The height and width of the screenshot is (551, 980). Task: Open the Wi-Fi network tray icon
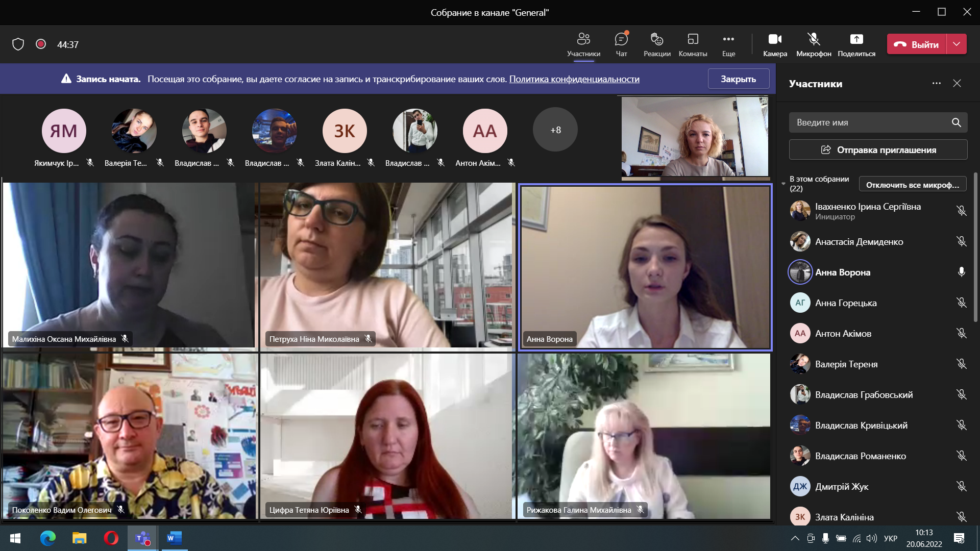click(857, 538)
